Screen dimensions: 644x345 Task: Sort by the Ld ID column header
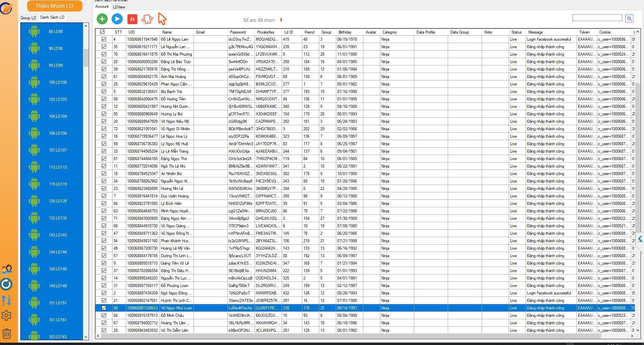[x=292, y=32]
